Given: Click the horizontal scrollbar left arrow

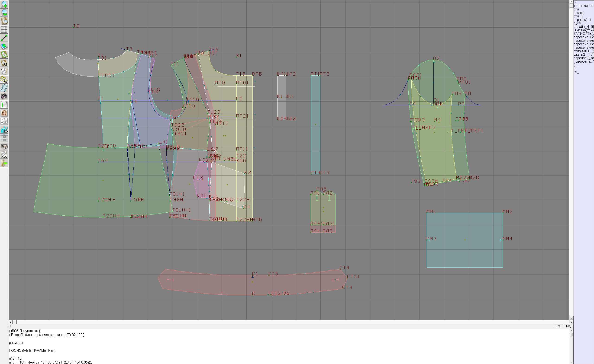Looking at the screenshot, I should [10, 322].
